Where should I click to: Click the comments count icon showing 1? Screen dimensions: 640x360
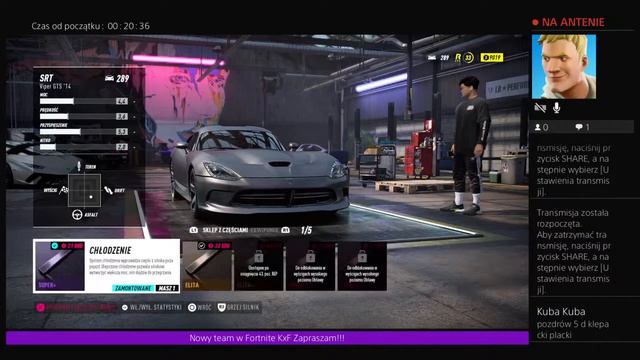579,127
